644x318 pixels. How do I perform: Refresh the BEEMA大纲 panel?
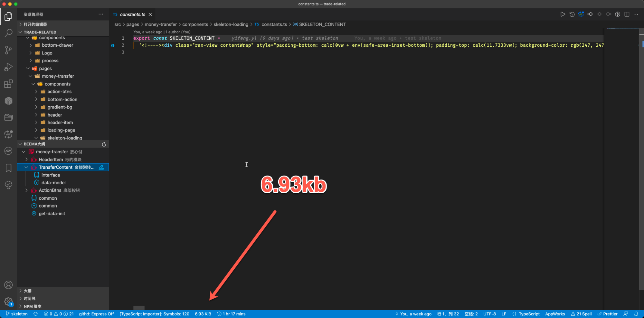click(x=104, y=144)
